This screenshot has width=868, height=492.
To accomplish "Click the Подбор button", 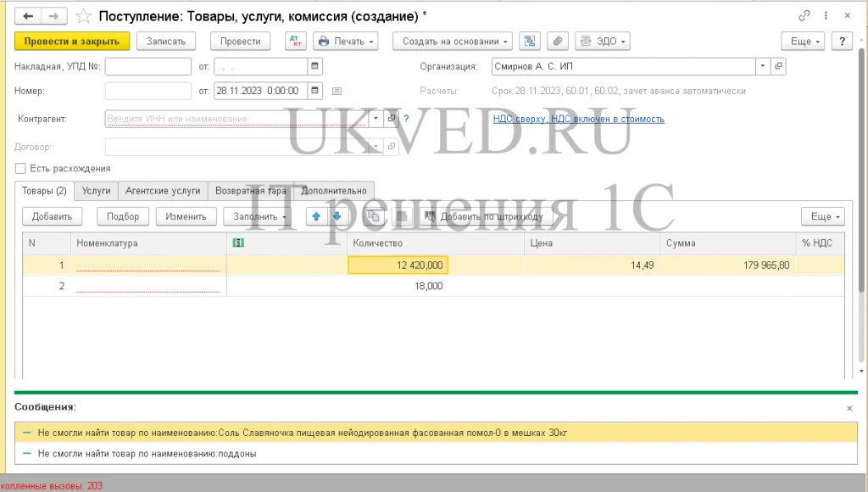I will 123,216.
